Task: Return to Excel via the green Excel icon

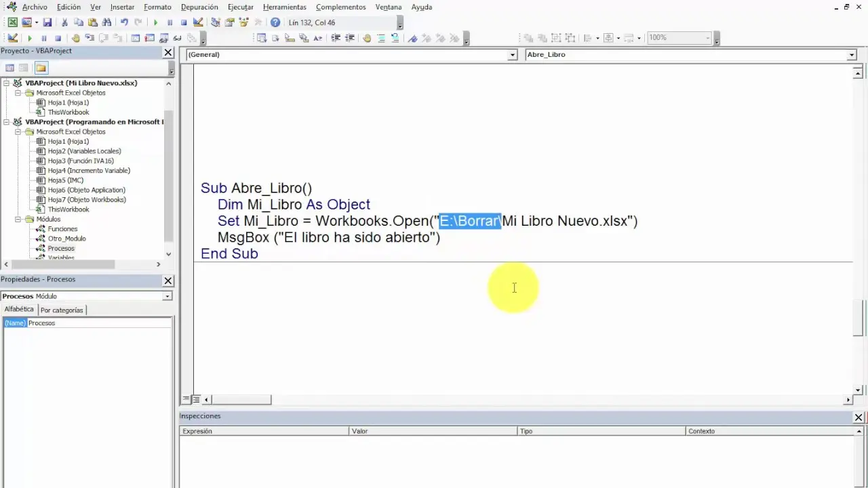Action: (12, 22)
